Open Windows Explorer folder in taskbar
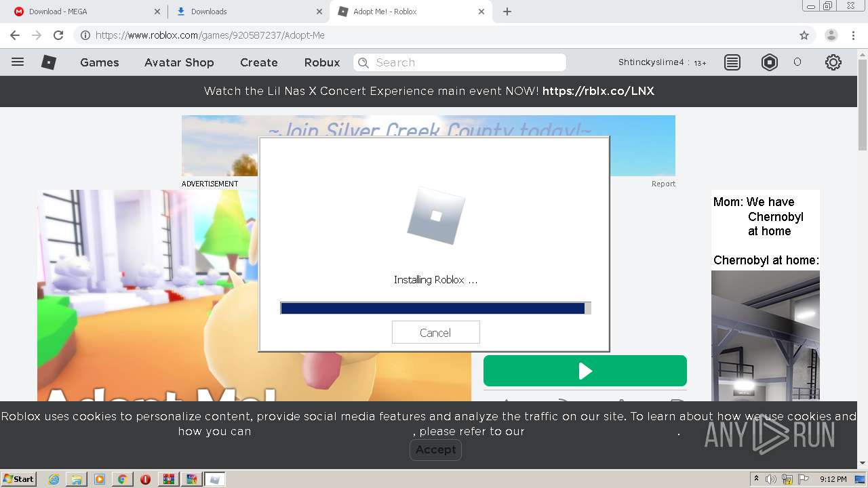Screen dimensions: 868x488 (x=77, y=479)
